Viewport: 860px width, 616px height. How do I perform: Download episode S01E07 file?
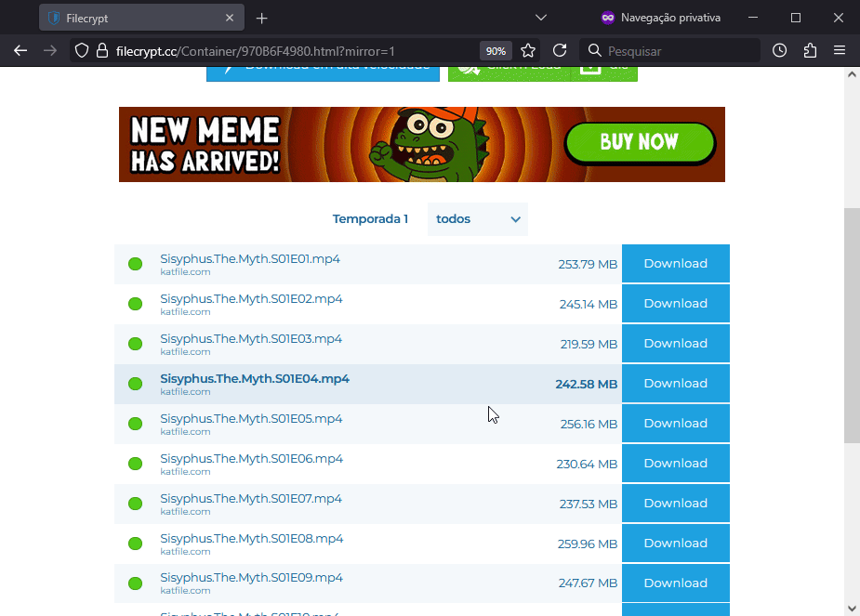(x=676, y=504)
